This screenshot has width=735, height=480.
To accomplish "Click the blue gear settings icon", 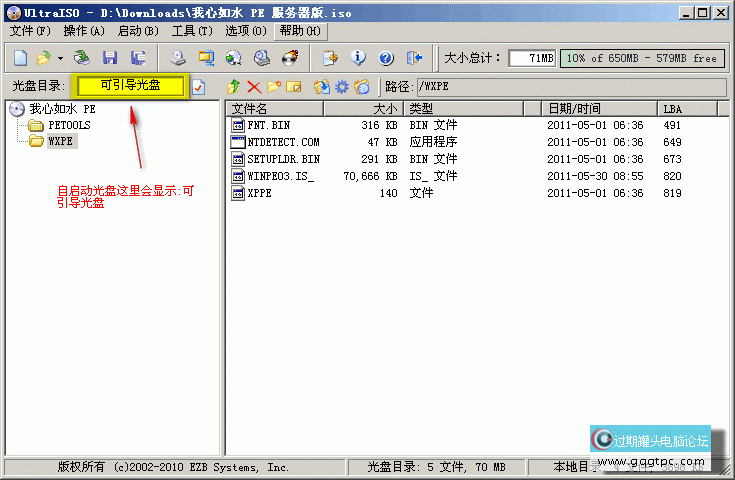I will [x=341, y=87].
